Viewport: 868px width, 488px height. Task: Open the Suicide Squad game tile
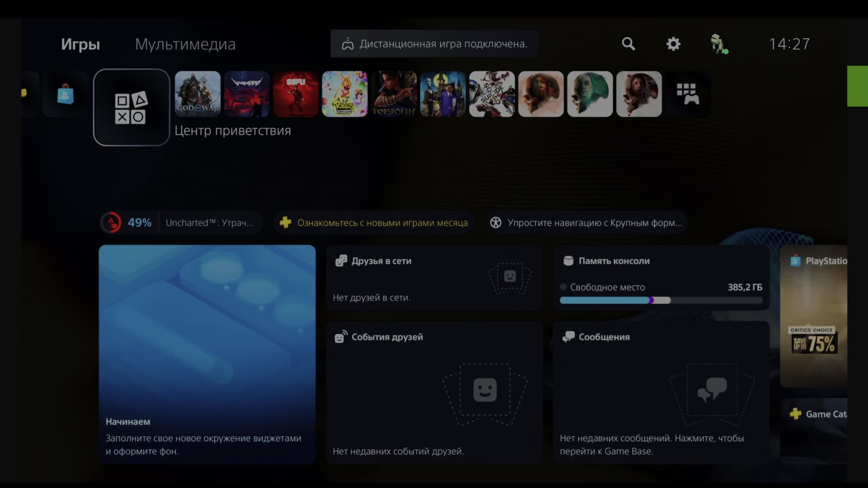coord(492,94)
